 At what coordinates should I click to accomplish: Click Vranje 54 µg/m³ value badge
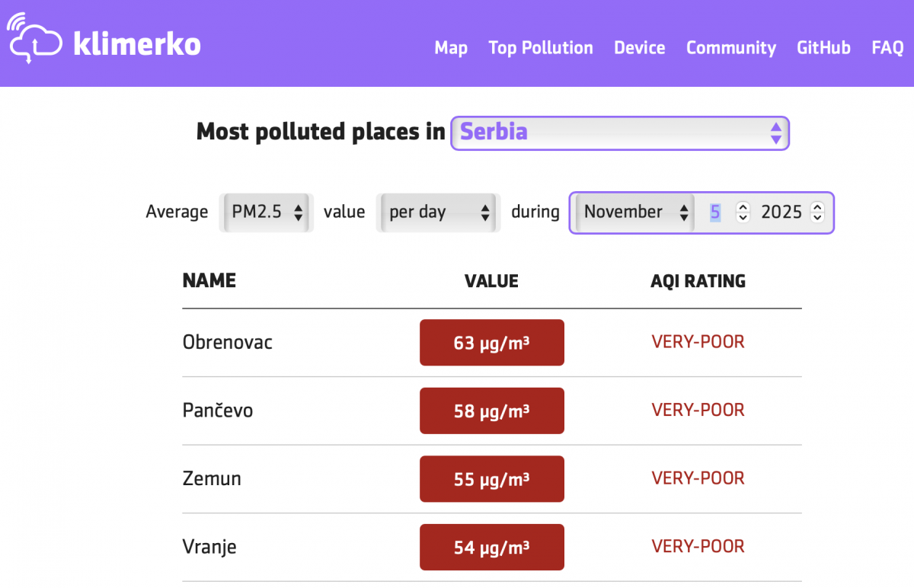(x=491, y=547)
